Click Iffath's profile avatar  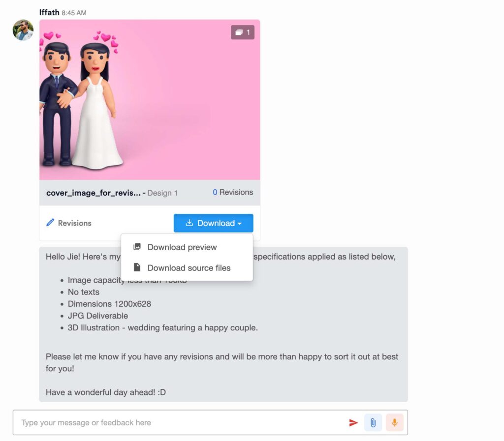23,30
